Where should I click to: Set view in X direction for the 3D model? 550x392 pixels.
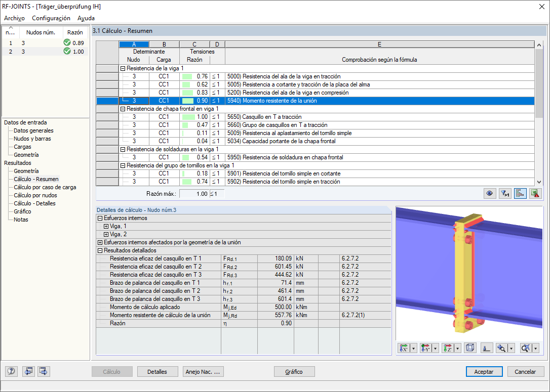click(x=404, y=347)
